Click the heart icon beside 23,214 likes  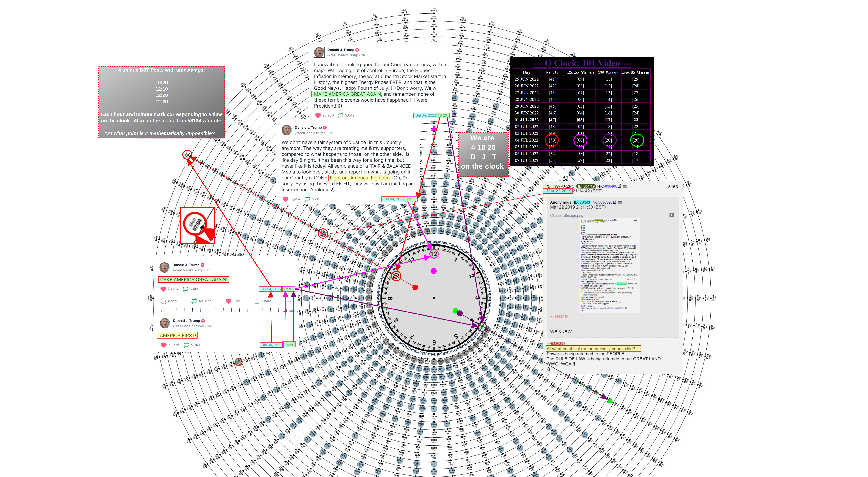pyautogui.click(x=163, y=289)
